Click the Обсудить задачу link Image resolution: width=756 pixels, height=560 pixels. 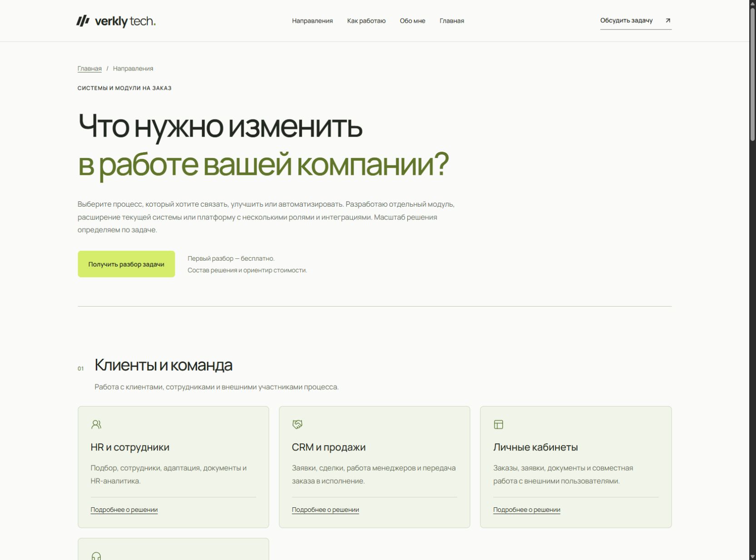tap(636, 21)
